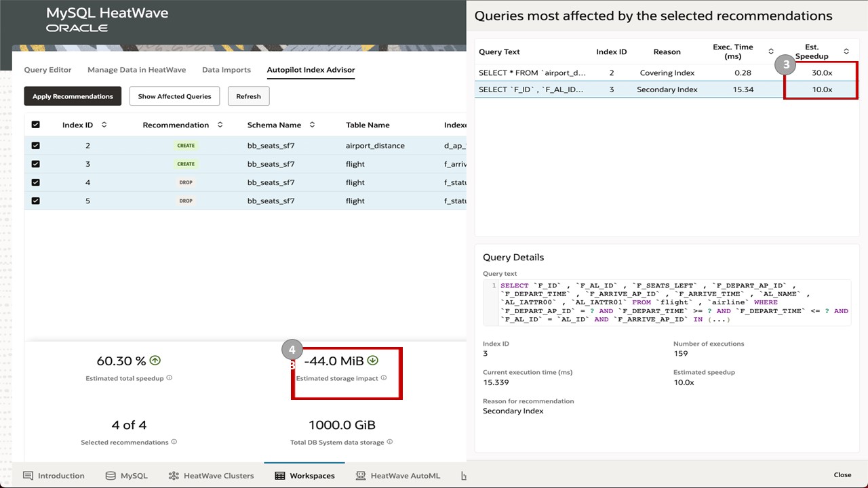The width and height of the screenshot is (868, 488).
Task: Click the Schema Name sort chevron
Action: tap(312, 124)
